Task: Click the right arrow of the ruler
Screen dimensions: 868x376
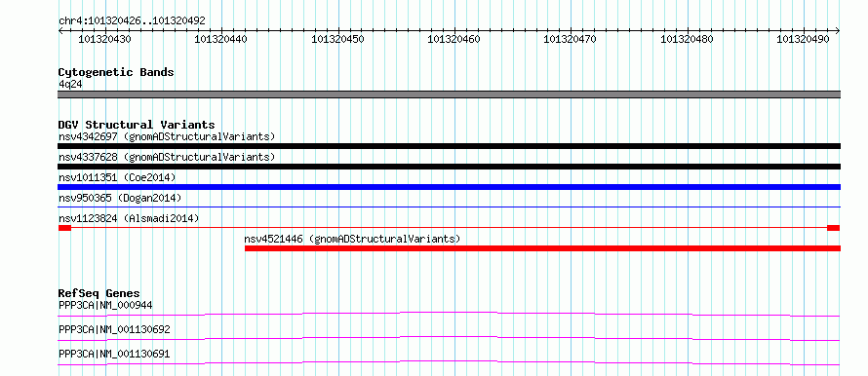Action: point(838,31)
